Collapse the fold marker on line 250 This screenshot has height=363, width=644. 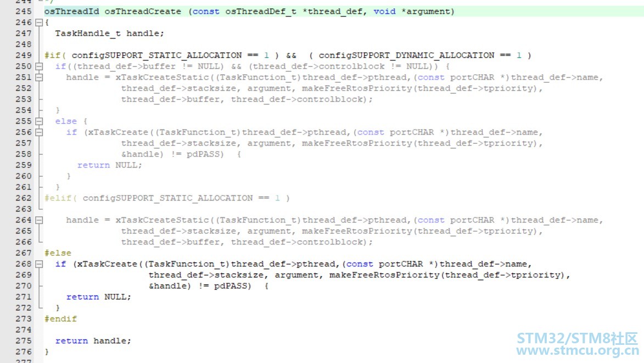39,66
